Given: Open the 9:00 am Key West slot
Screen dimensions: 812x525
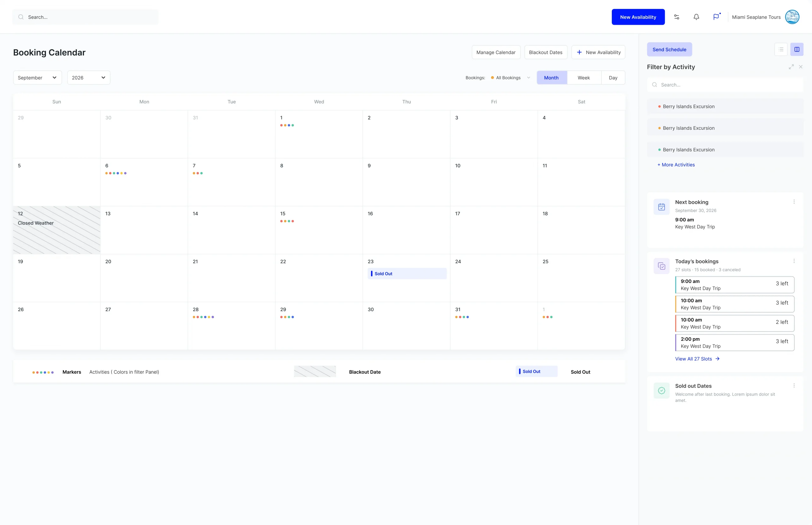Looking at the screenshot, I should [x=735, y=285].
